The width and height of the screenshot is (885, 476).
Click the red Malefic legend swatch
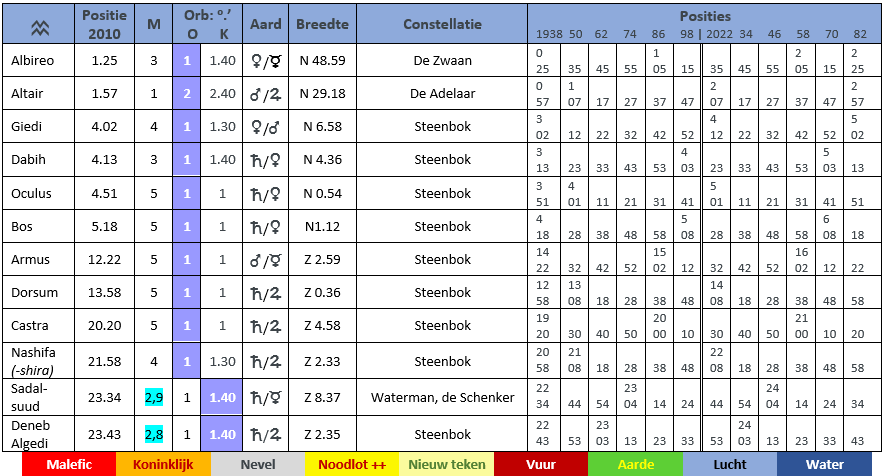69,464
